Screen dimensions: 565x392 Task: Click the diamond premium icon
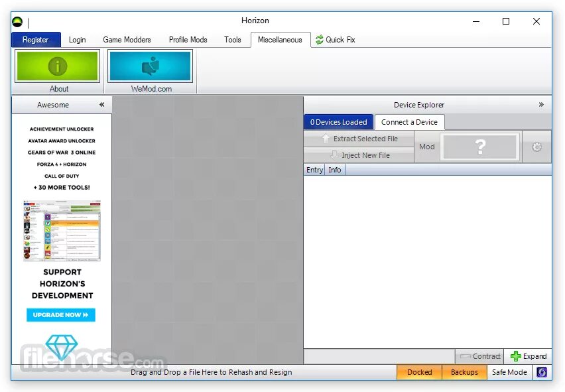point(62,347)
